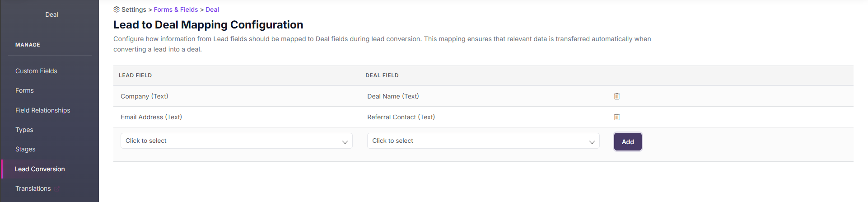Delete the Email Address mapping row
This screenshot has height=202, width=868.
(x=617, y=117)
